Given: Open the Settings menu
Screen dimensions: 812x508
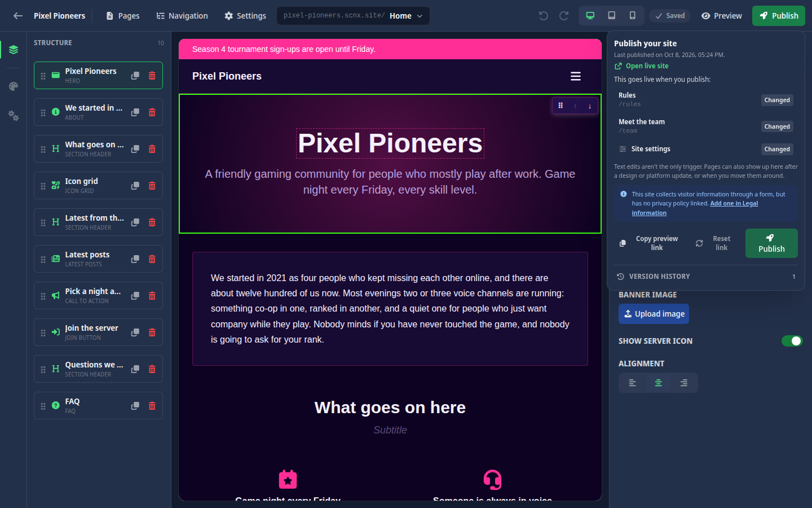Looking at the screenshot, I should point(245,16).
